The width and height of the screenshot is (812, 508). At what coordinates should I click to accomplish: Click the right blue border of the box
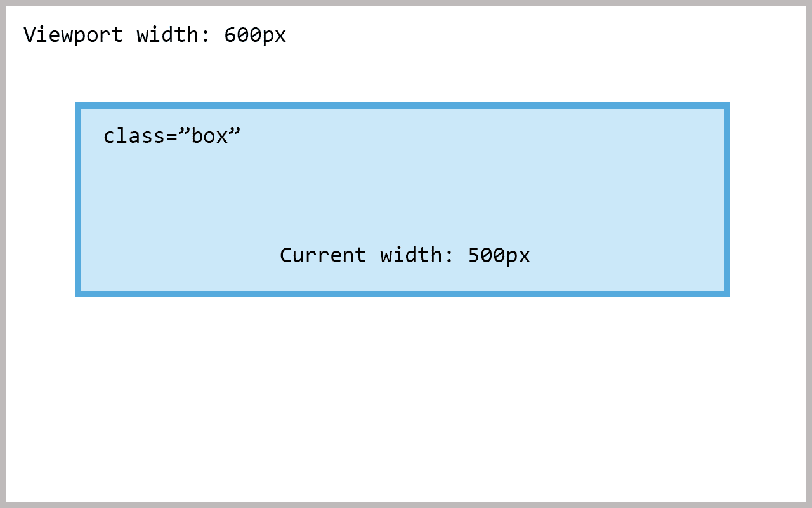tap(727, 199)
